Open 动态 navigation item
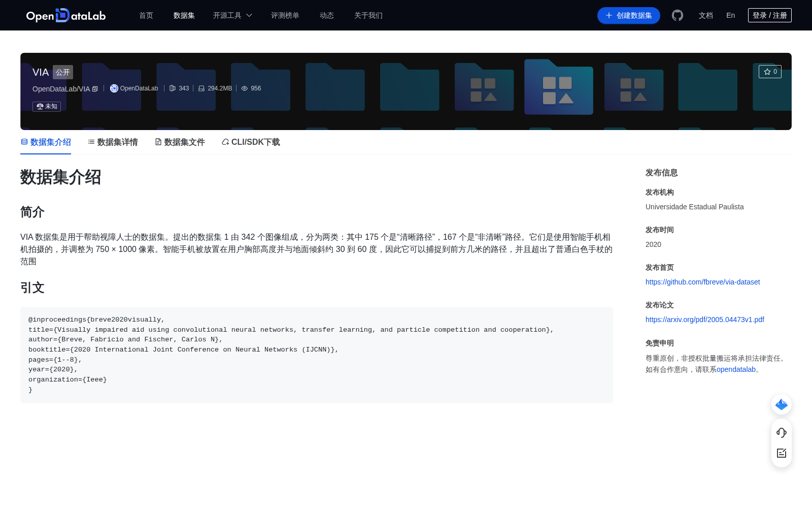This screenshot has height=508, width=812. [x=327, y=15]
